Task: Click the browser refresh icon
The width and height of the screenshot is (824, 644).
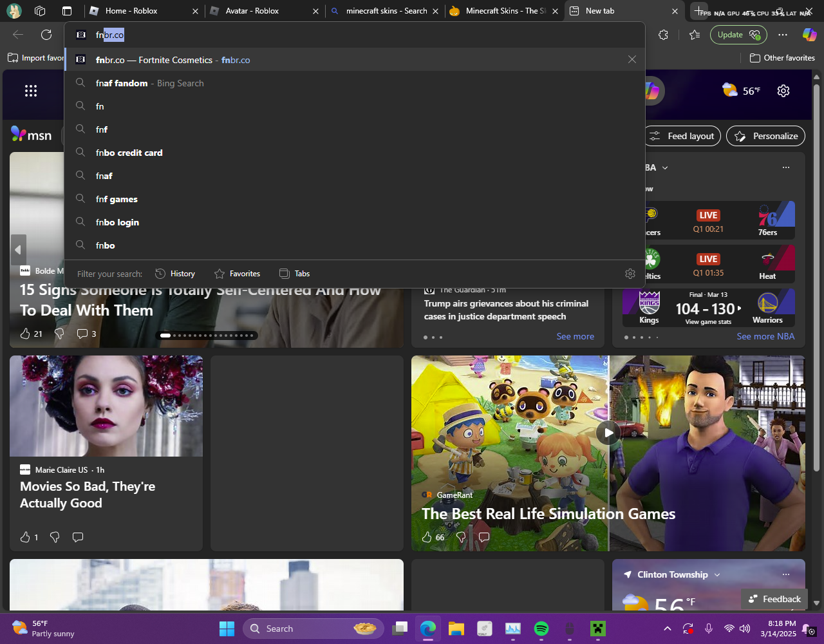Action: pyautogui.click(x=46, y=35)
